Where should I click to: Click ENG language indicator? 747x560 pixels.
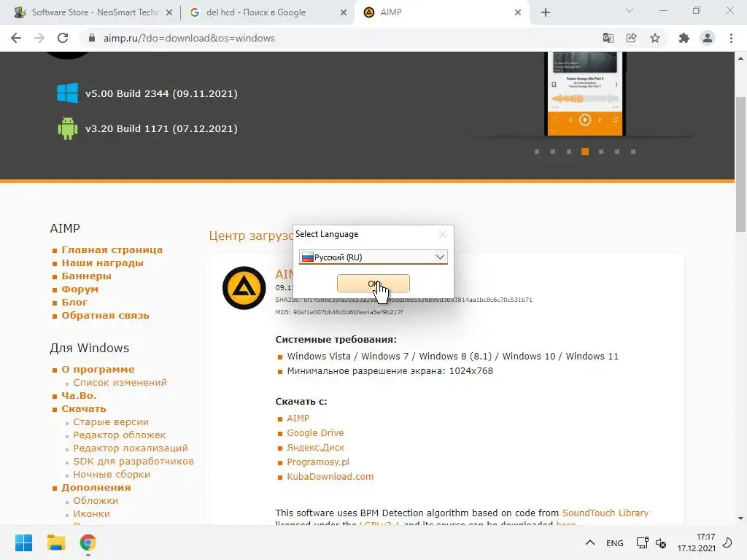(x=614, y=543)
